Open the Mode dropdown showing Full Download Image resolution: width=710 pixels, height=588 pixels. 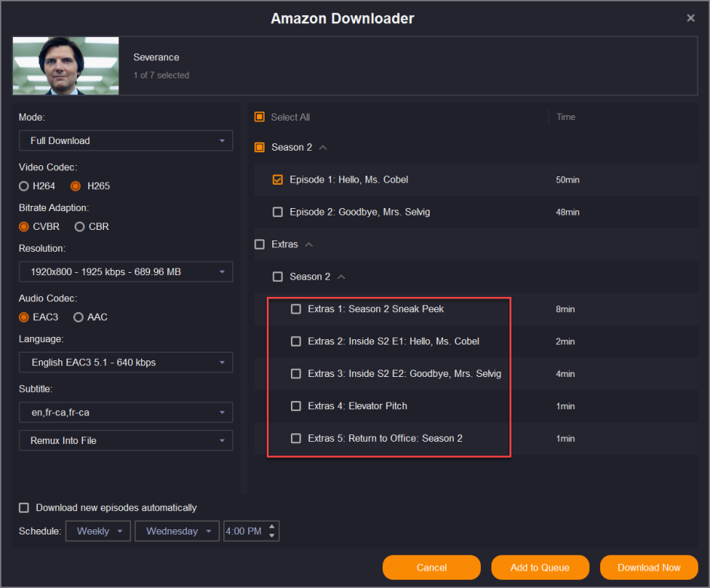(126, 141)
